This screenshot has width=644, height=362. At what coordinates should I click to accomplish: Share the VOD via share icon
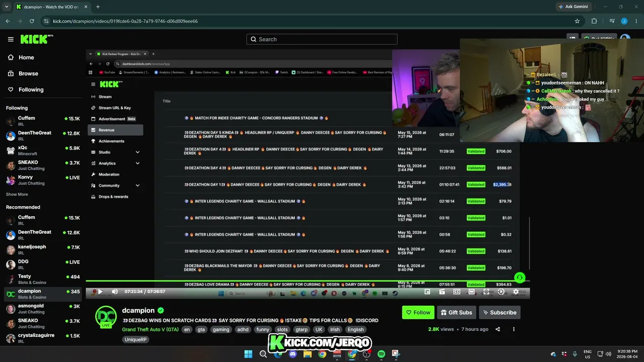click(x=498, y=329)
